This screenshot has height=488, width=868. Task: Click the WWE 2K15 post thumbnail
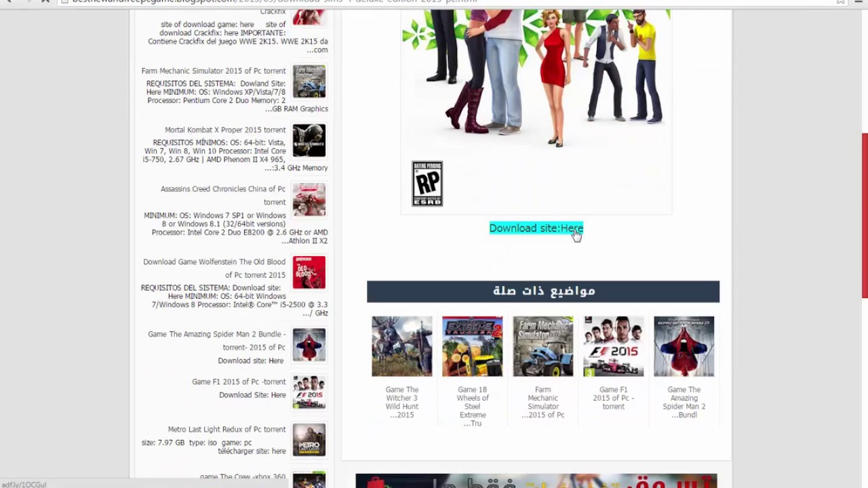tap(309, 18)
